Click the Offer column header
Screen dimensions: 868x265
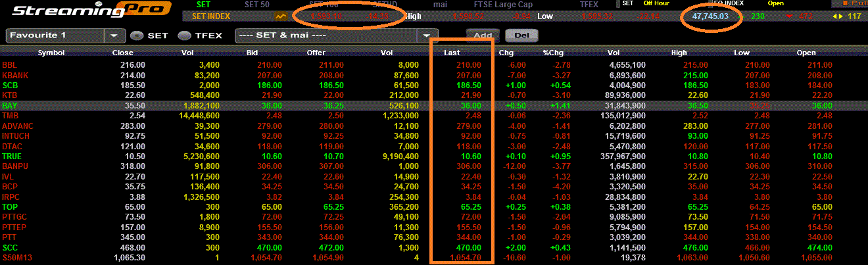pos(316,53)
